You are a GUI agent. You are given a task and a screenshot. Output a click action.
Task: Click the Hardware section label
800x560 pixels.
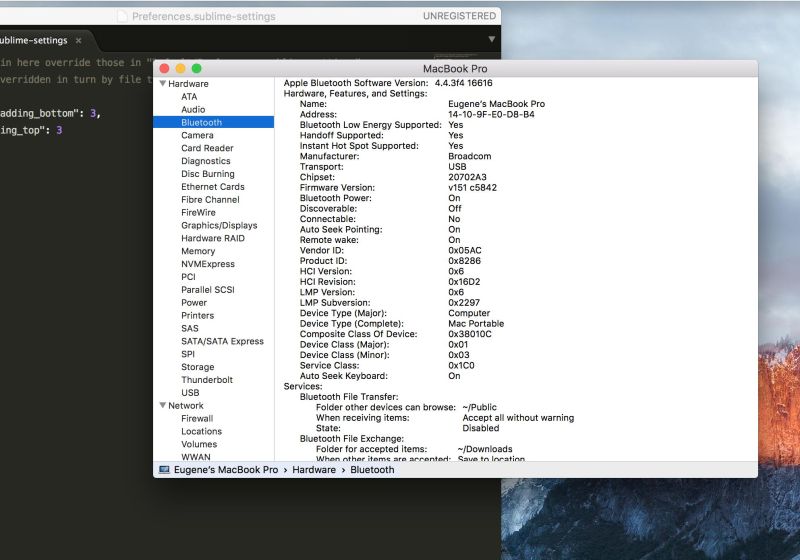188,84
